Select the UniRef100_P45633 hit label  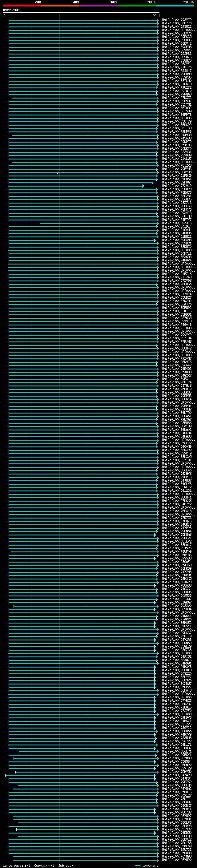pyautogui.click(x=177, y=139)
